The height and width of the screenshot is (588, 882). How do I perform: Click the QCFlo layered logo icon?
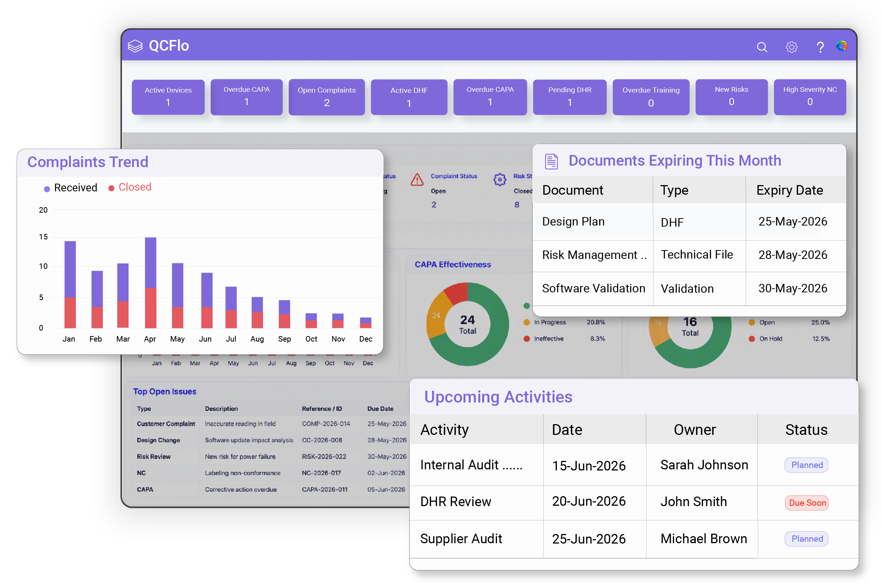tap(135, 46)
